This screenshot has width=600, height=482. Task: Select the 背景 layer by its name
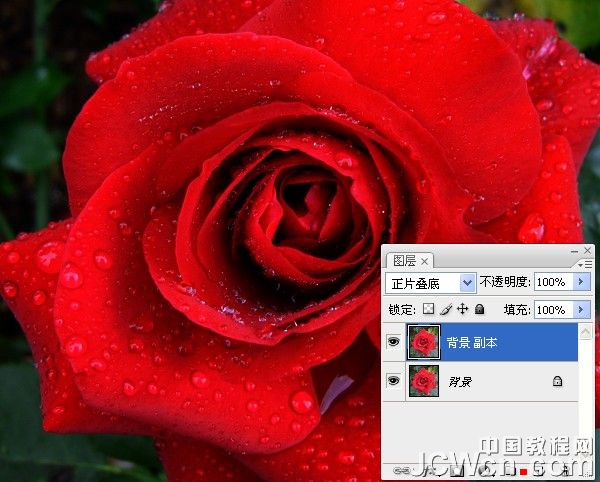coord(460,381)
